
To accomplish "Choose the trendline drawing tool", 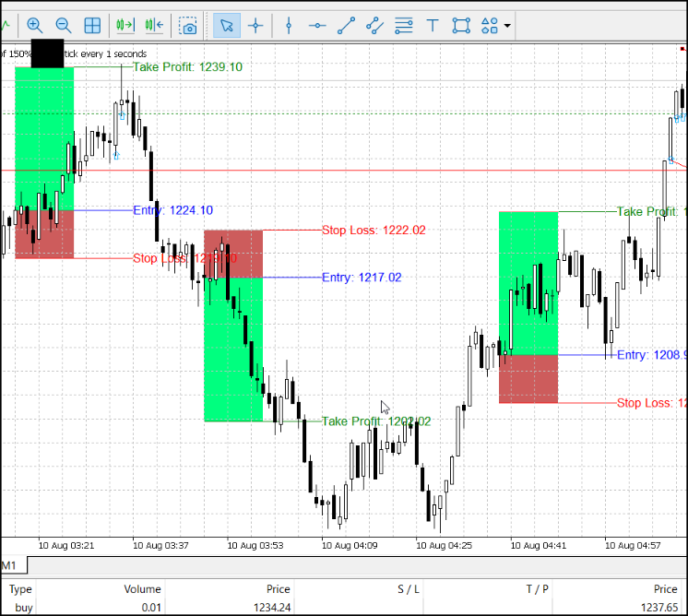I will [346, 26].
